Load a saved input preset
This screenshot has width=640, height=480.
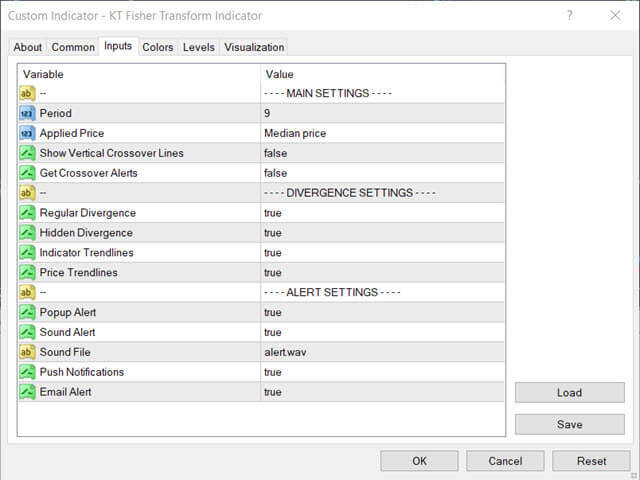(x=570, y=393)
